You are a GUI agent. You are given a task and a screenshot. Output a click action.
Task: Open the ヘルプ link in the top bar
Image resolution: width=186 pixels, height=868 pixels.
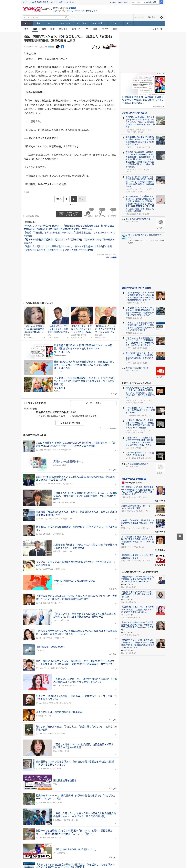coord(127,2)
